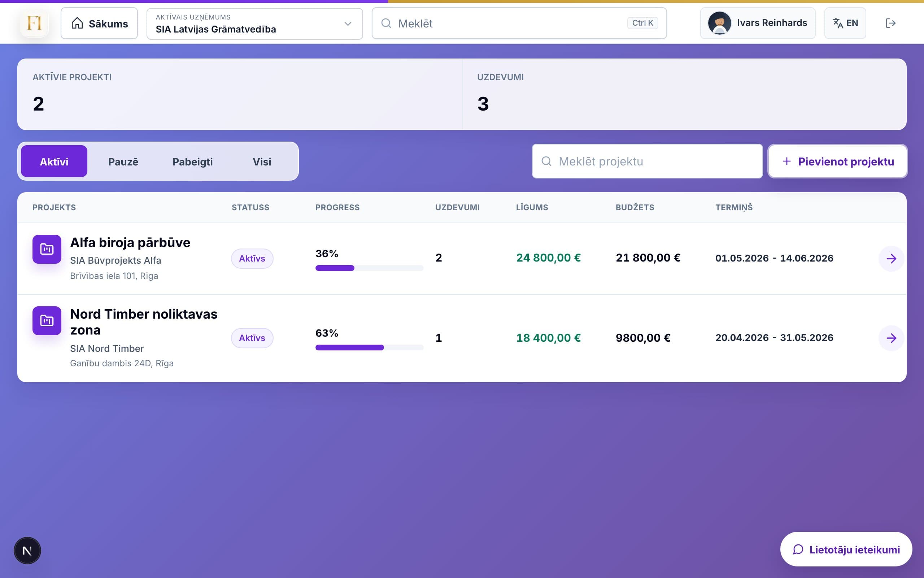Open Nord Timber noliktavas zona project name

pos(144,322)
